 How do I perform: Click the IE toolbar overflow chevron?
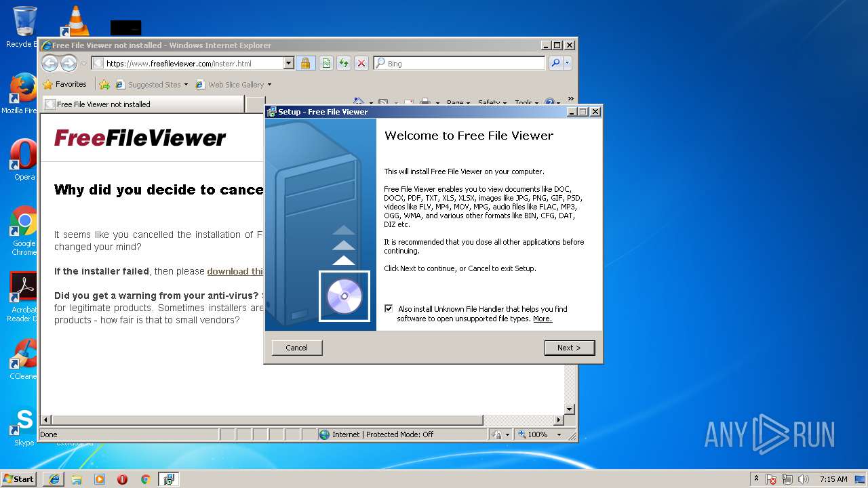pos(570,99)
